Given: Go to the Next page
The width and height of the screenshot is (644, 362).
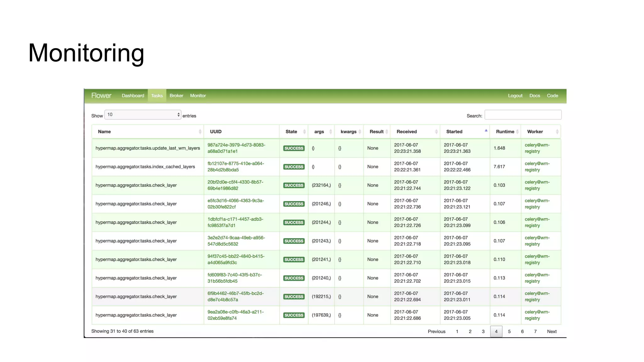Looking at the screenshot, I should coord(552,332).
